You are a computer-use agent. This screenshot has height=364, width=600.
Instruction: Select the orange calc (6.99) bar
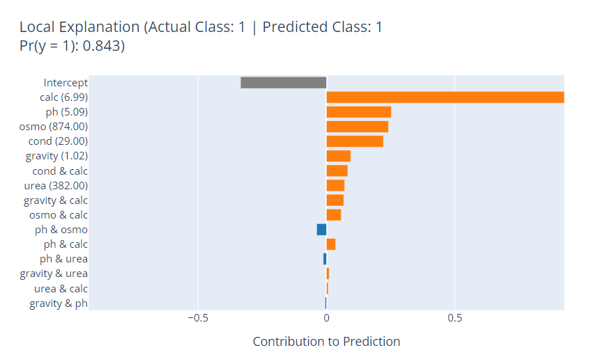click(445, 97)
